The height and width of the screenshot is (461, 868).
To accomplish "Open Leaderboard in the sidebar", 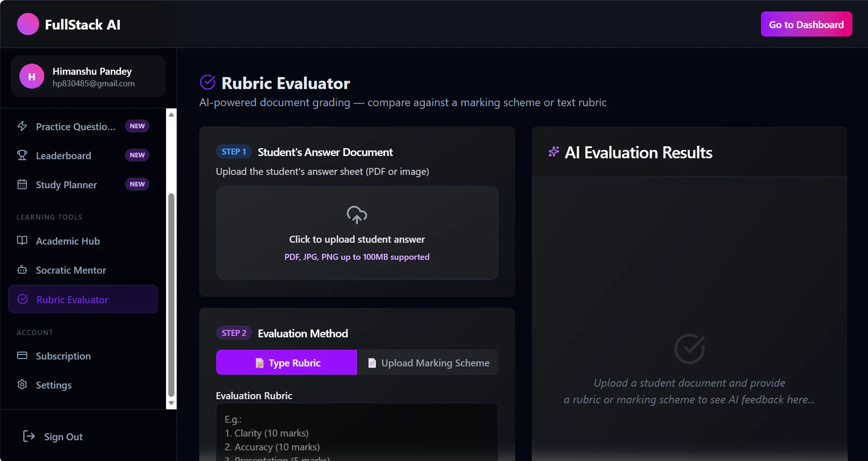I will (83, 156).
